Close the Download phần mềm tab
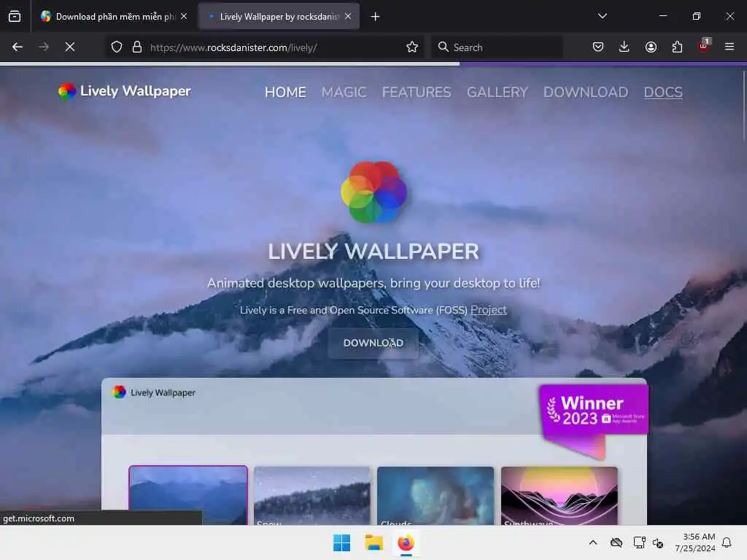The image size is (747, 560). coord(183,16)
